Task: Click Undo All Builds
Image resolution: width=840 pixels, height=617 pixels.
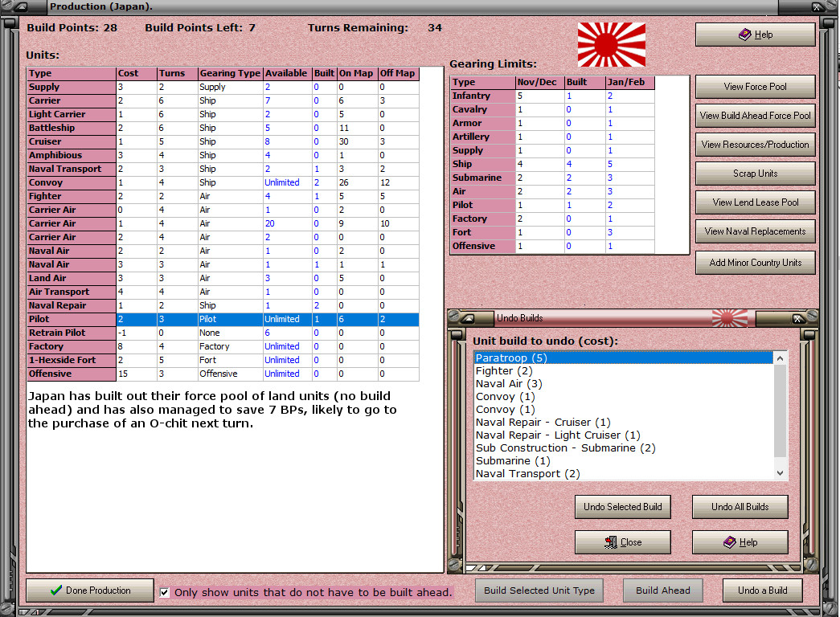Action: coord(740,507)
